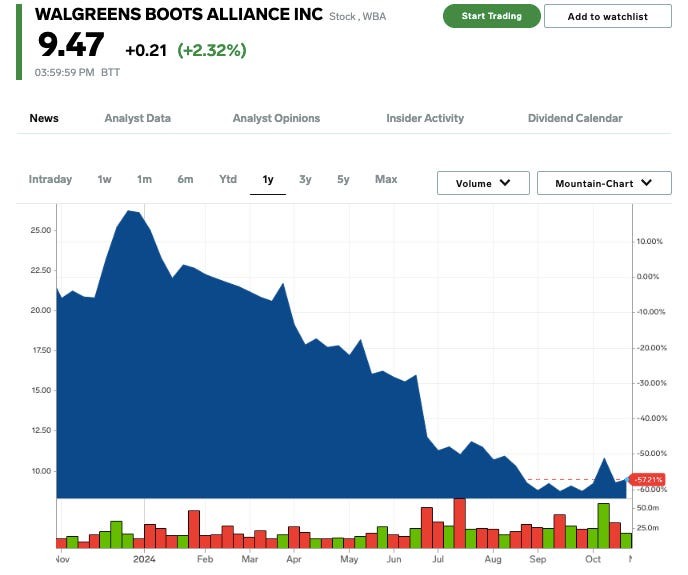Show year-to-date chart range

(x=228, y=179)
